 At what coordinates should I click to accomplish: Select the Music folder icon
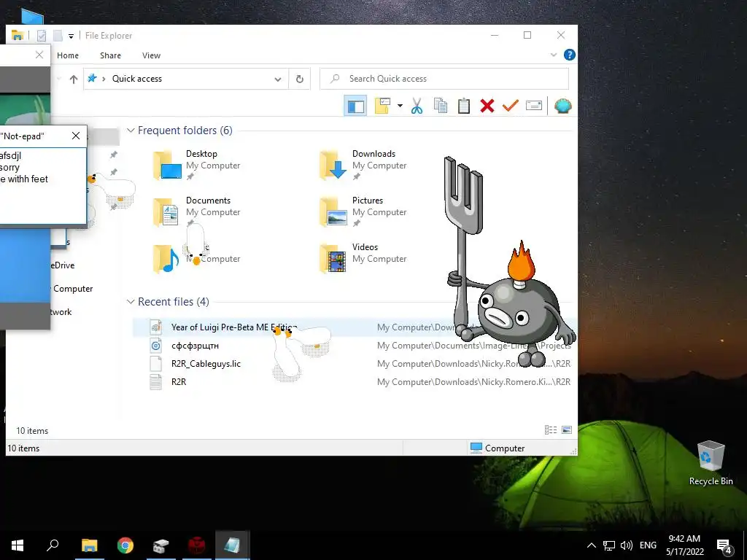point(166,259)
